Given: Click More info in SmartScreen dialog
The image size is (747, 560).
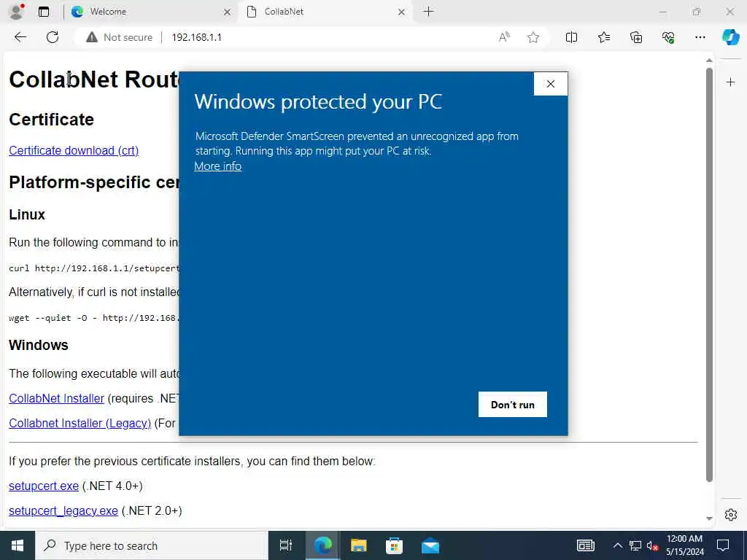Looking at the screenshot, I should [x=217, y=166].
